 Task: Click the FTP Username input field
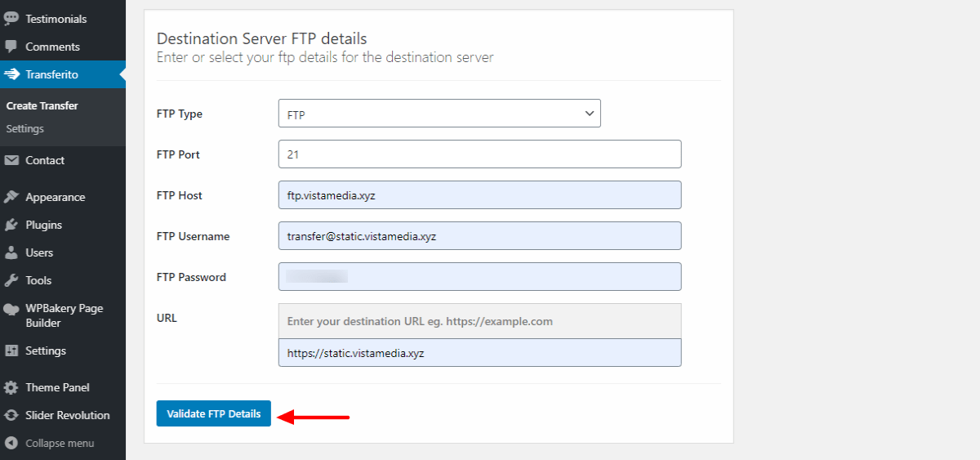pyautogui.click(x=479, y=235)
